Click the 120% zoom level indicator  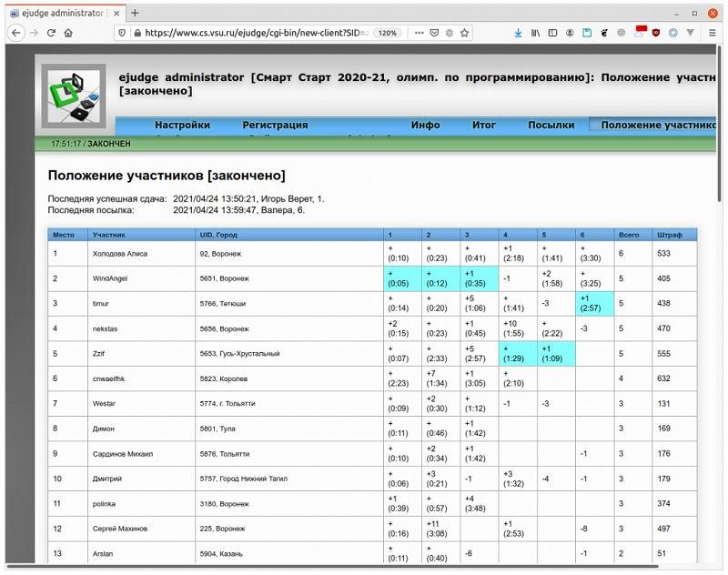click(x=388, y=33)
